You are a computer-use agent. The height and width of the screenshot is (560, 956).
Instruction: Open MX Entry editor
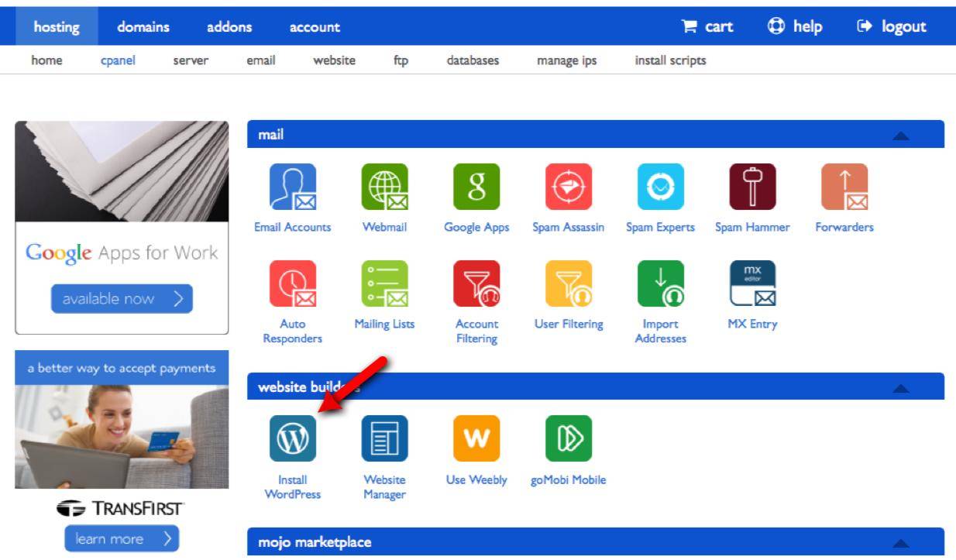click(752, 283)
